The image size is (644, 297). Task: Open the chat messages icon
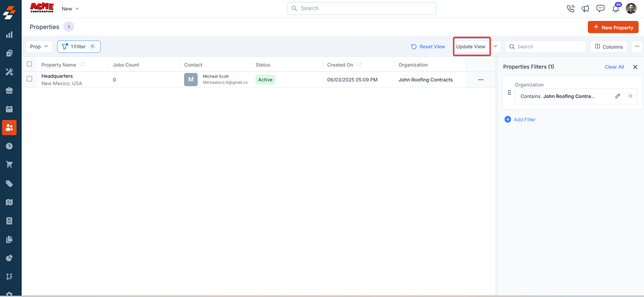[600, 8]
